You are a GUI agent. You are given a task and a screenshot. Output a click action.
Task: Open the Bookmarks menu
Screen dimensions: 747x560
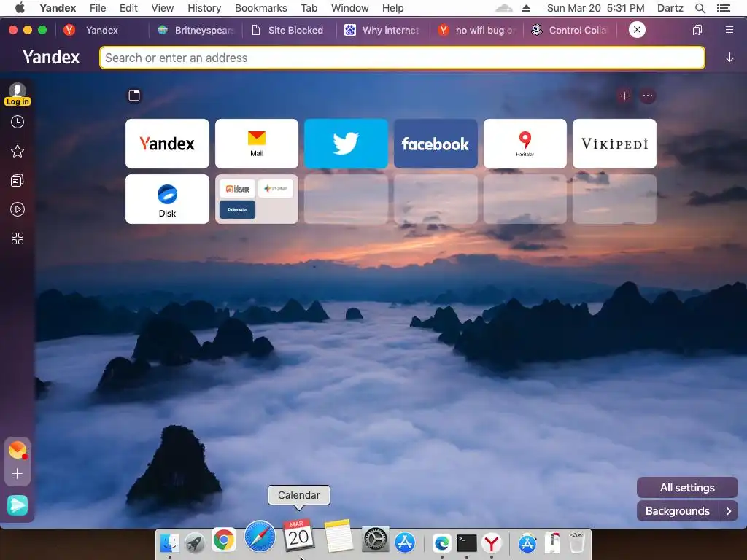point(261,8)
